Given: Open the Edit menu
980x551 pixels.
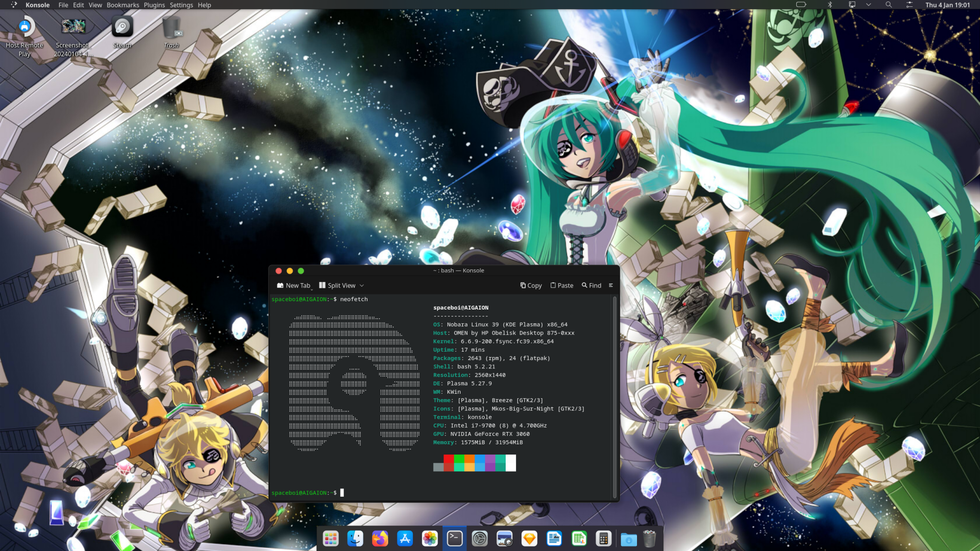Looking at the screenshot, I should coord(78,5).
